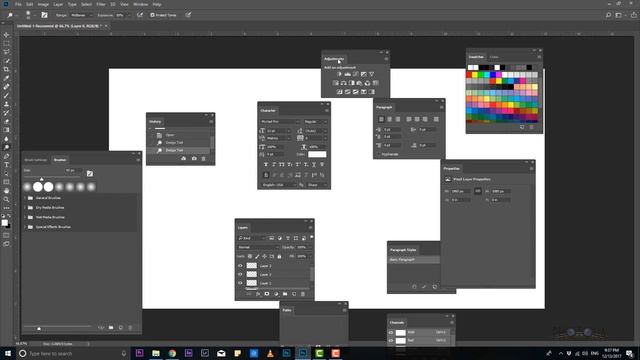Pick the red swatch in the Swatches panel

[x=469, y=75]
